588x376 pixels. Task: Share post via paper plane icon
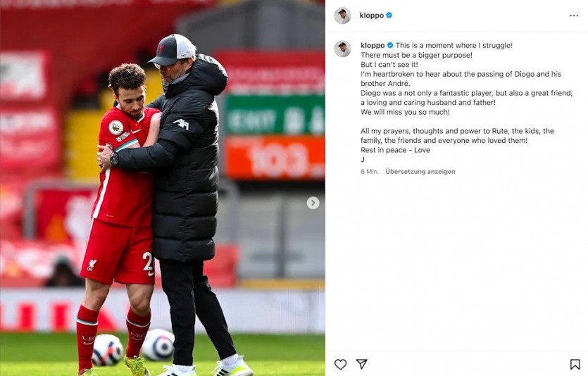pyautogui.click(x=361, y=363)
